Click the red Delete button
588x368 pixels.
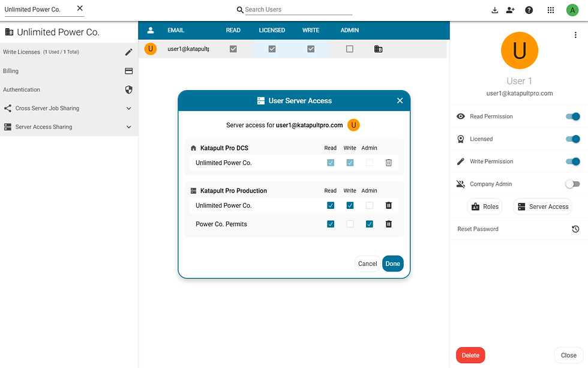(470, 355)
